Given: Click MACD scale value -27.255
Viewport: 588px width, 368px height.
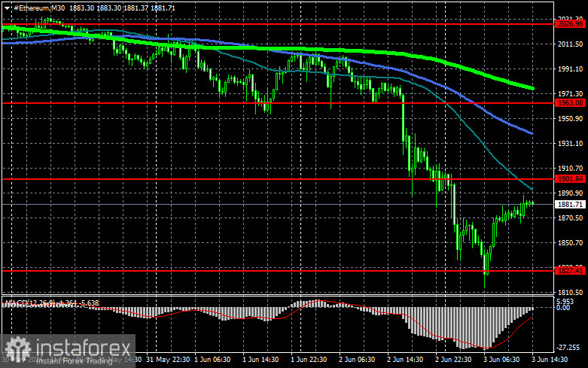Looking at the screenshot, I should (568, 348).
